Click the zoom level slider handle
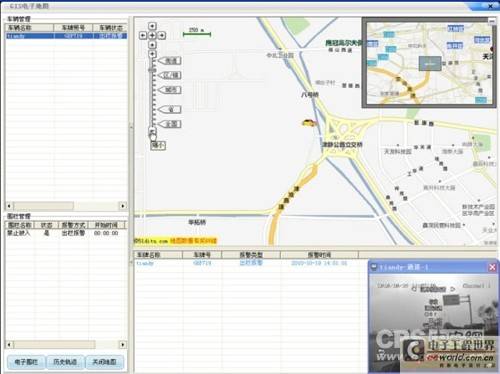 pos(152,70)
